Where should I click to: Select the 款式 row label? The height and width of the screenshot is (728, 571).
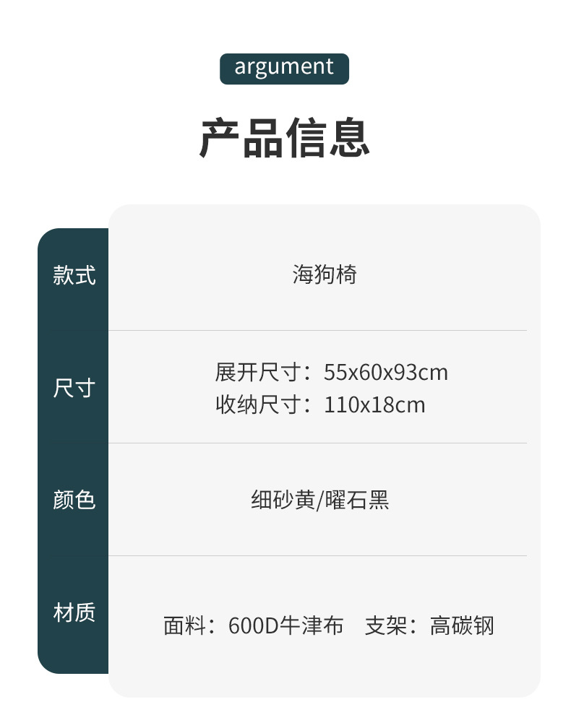pos(74,275)
